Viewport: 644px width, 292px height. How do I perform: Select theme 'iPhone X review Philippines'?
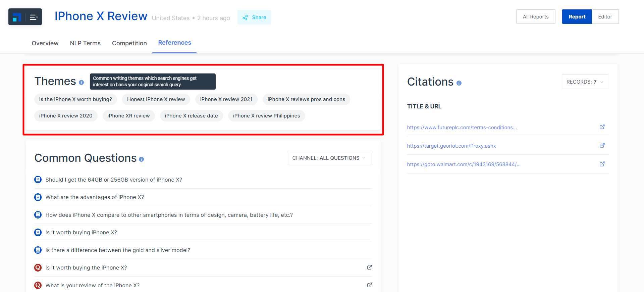pos(267,116)
